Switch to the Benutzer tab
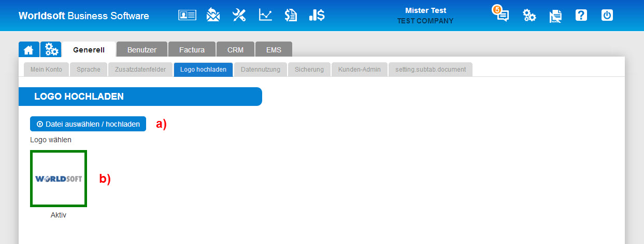644x244 pixels. 141,50
